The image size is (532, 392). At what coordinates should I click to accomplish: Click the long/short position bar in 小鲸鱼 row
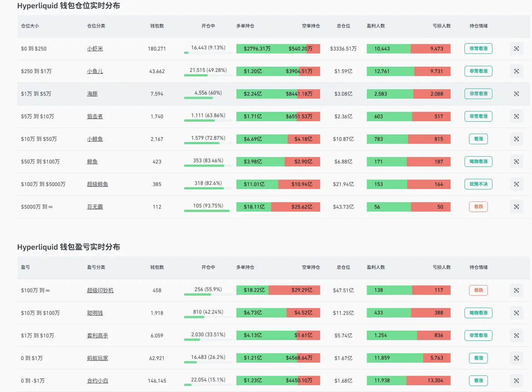coord(278,139)
